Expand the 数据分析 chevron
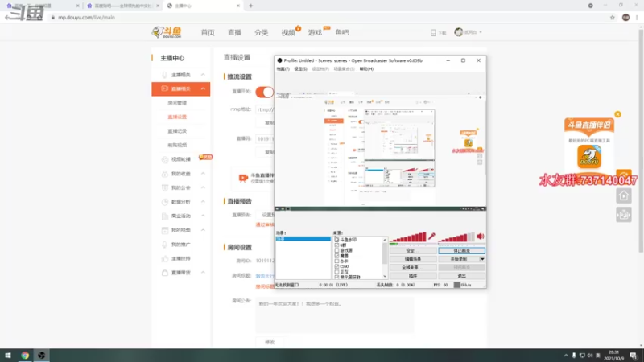The height and width of the screenshot is (362, 644). coord(203,202)
